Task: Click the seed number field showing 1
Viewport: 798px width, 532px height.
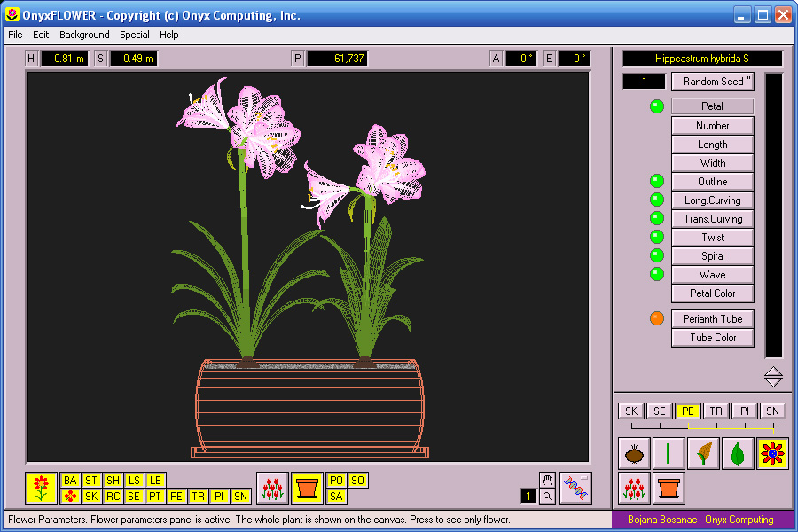Action: point(643,81)
